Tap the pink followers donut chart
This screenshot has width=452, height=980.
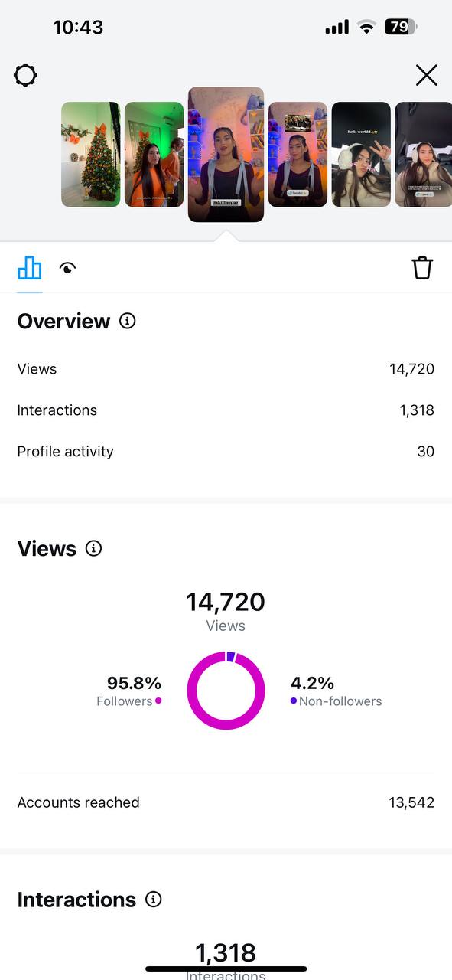[x=226, y=690]
